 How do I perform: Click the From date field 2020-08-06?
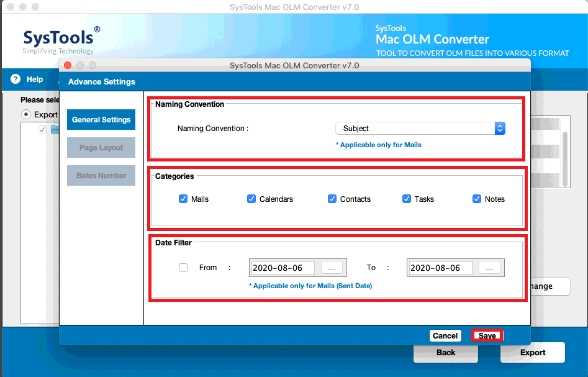coord(283,268)
